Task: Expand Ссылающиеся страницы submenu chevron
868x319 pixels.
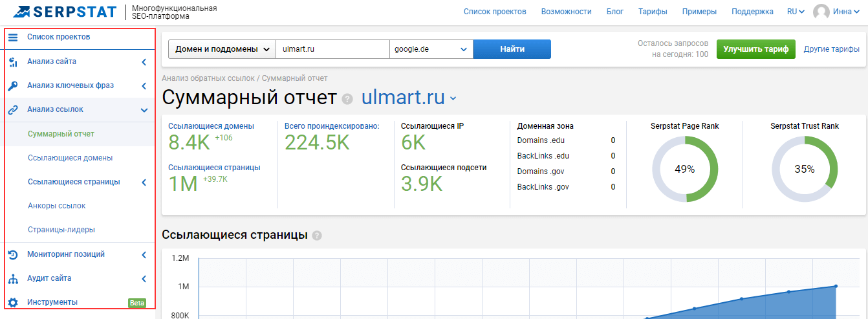Action: click(x=144, y=182)
